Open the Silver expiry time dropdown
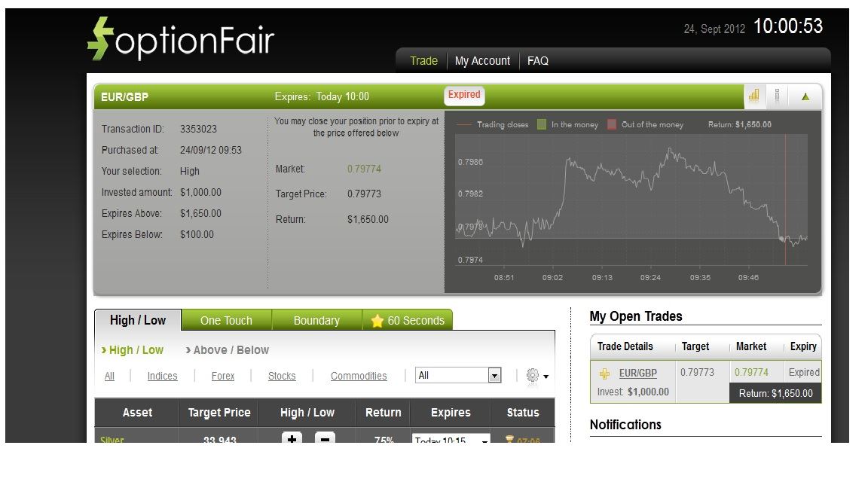 (451, 438)
